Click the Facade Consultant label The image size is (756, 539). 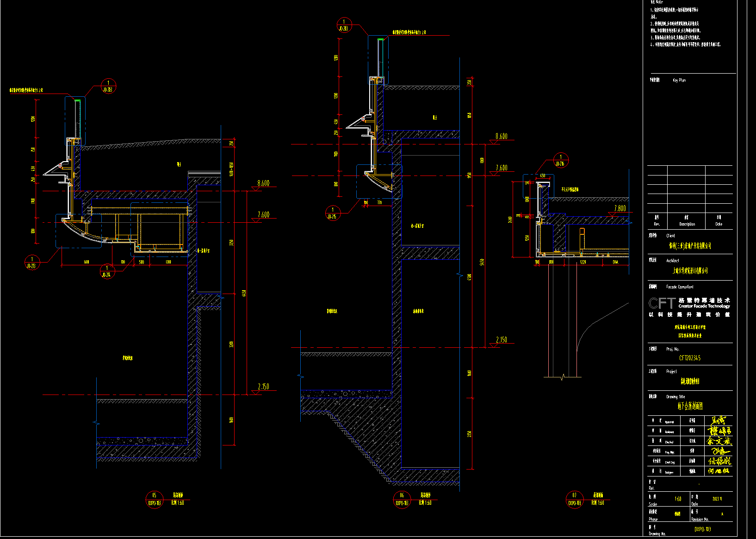coord(680,287)
